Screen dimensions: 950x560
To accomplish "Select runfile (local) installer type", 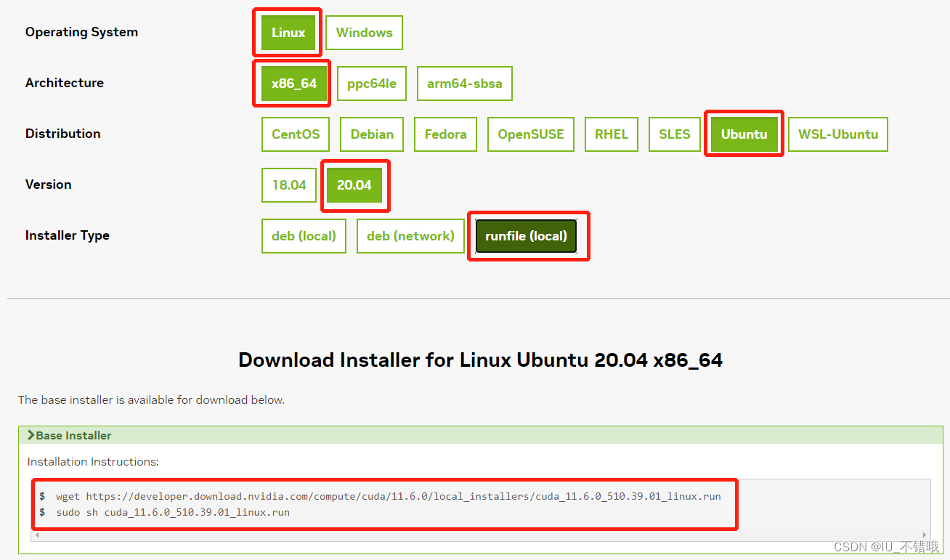I will [x=527, y=236].
